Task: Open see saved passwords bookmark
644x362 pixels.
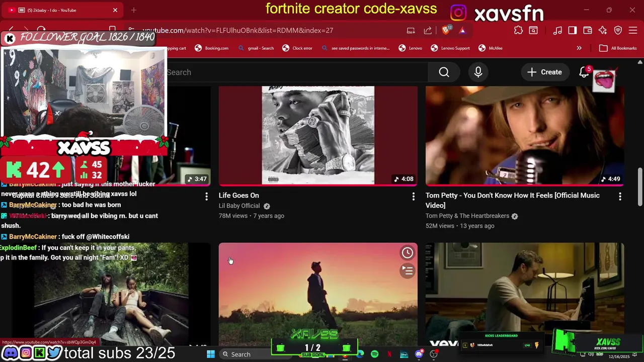Action: [x=355, y=48]
